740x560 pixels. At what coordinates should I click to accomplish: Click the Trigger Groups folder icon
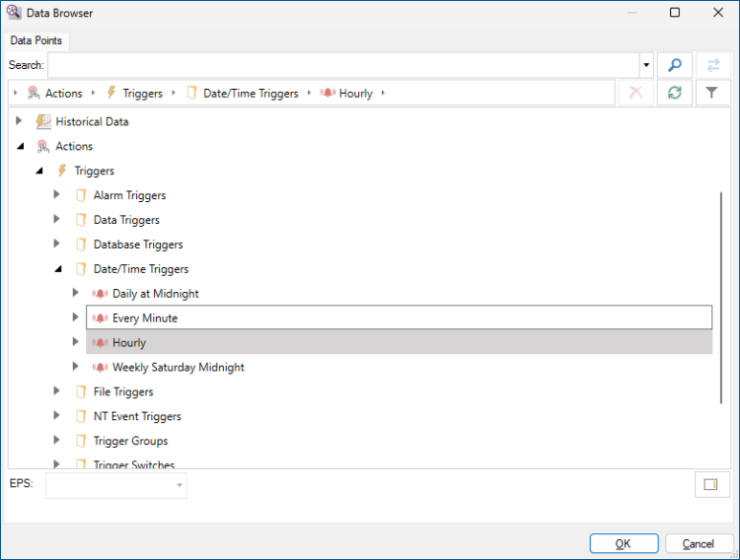pos(81,441)
